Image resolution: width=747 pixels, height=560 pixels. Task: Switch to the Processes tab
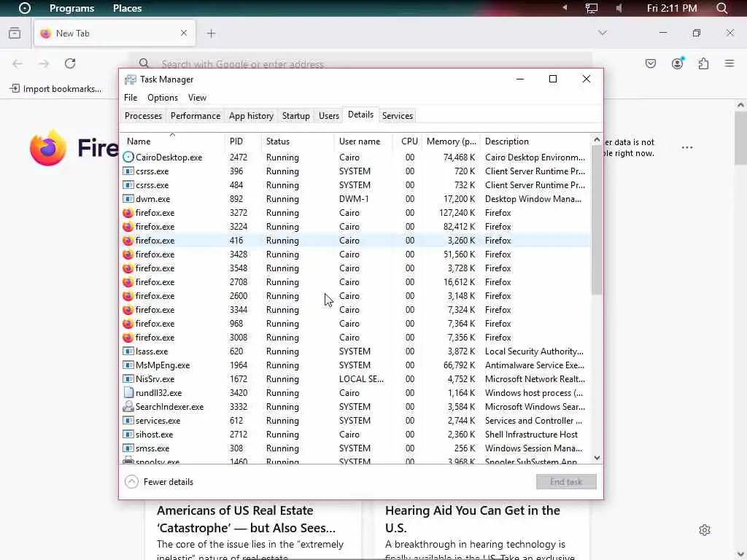[x=143, y=116]
